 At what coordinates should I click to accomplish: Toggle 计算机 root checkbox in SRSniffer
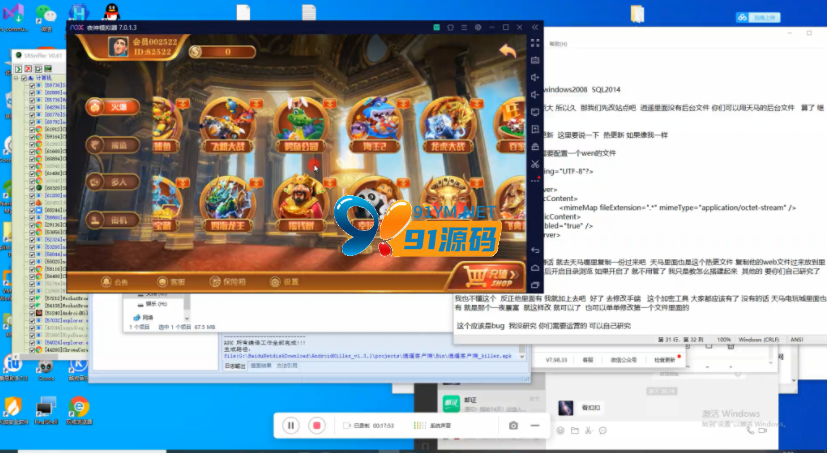pos(24,78)
